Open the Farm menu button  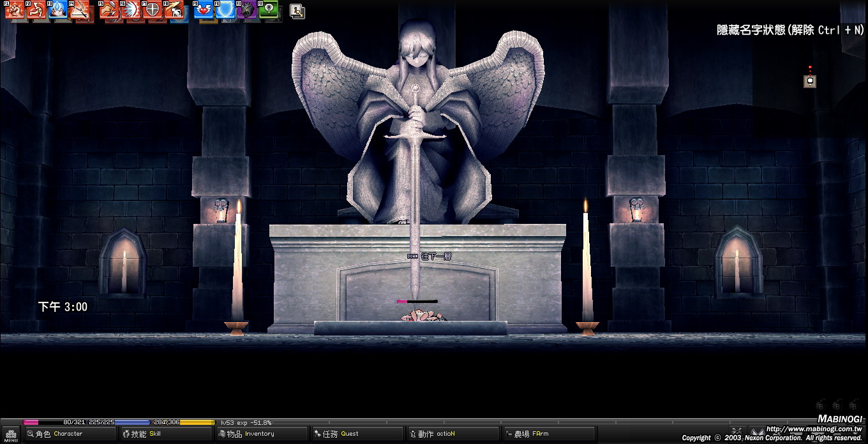(548, 434)
